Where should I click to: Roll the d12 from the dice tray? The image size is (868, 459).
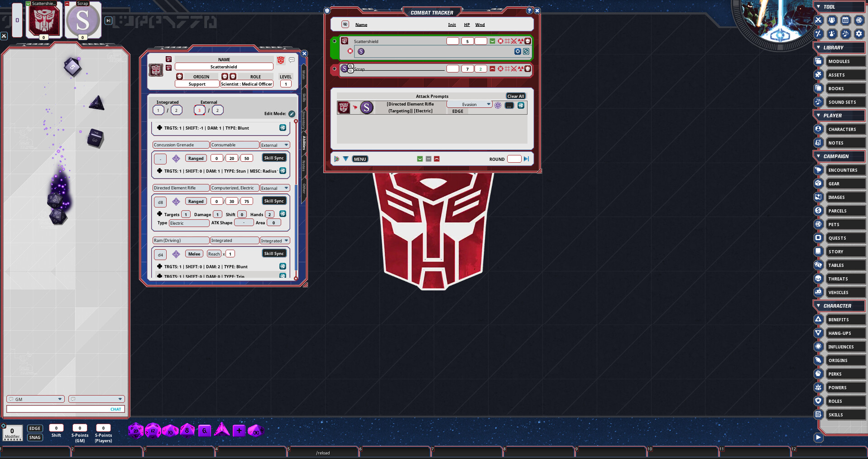click(153, 430)
